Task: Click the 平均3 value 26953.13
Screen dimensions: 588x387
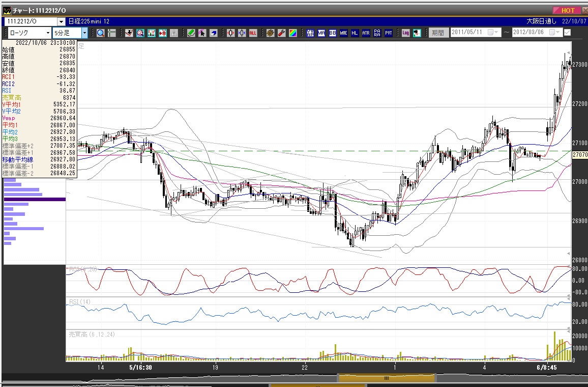Action: tap(63, 139)
